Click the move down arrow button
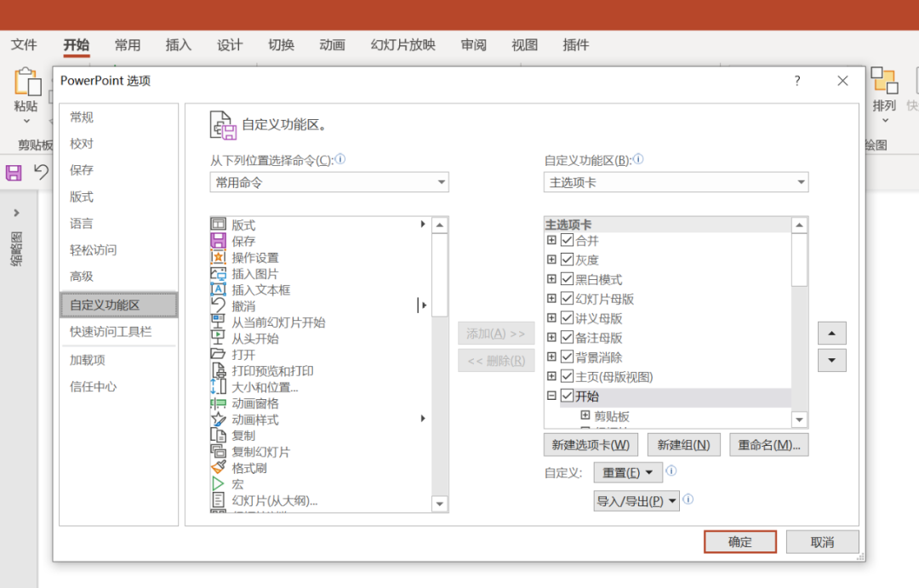 (831, 360)
